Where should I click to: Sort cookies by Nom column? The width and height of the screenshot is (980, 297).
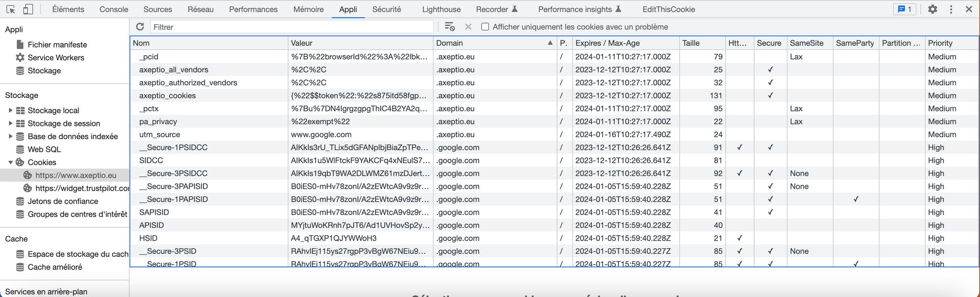[209, 43]
